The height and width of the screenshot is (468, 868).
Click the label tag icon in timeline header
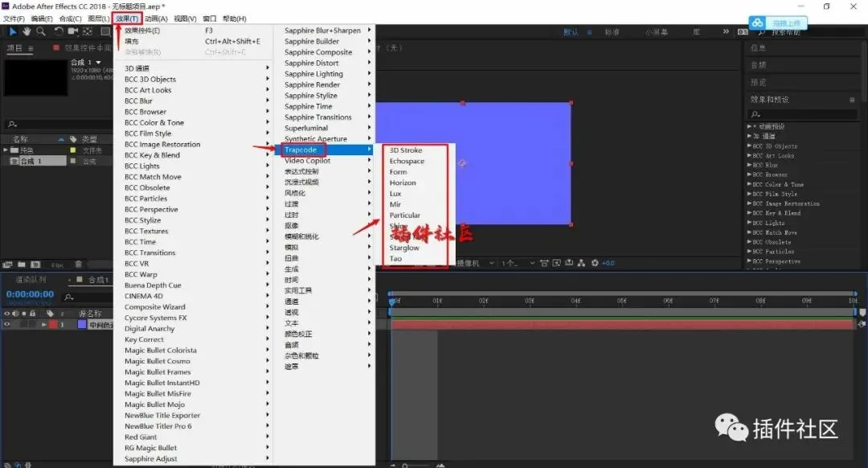pos(51,314)
